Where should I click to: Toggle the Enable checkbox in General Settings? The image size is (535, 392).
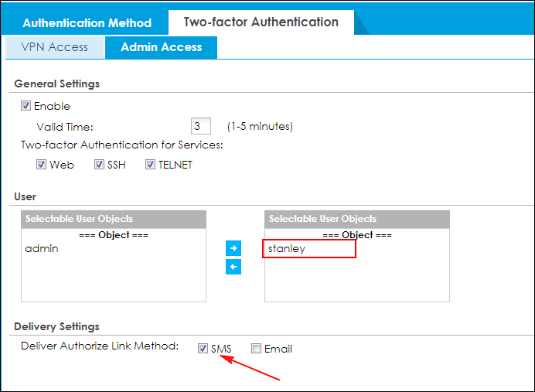pyautogui.click(x=26, y=106)
